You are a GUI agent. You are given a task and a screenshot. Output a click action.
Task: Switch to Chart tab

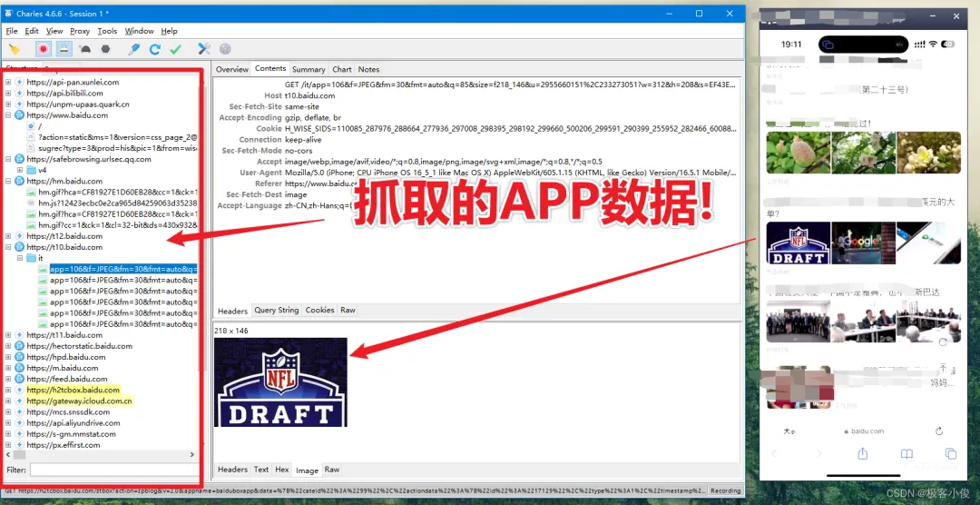click(342, 69)
